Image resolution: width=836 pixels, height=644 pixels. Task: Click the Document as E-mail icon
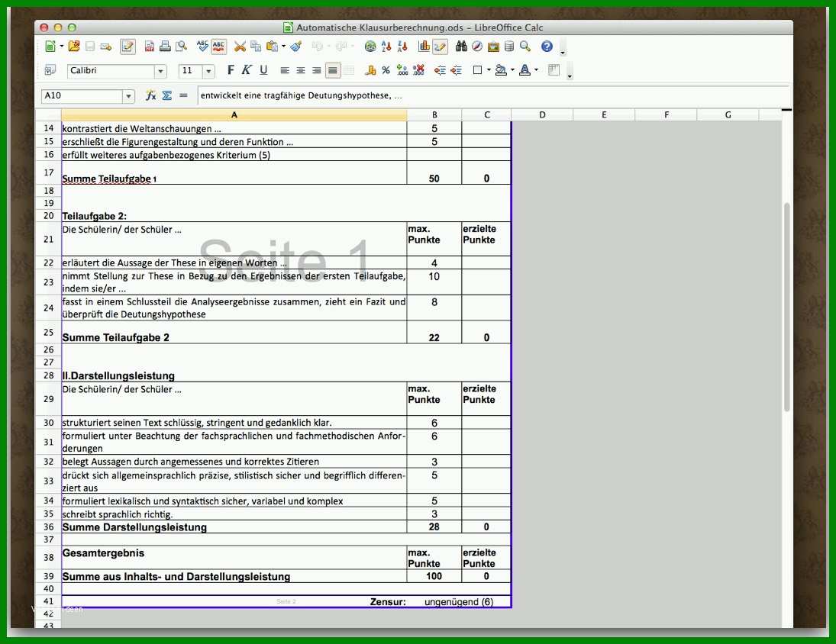pyautogui.click(x=106, y=47)
